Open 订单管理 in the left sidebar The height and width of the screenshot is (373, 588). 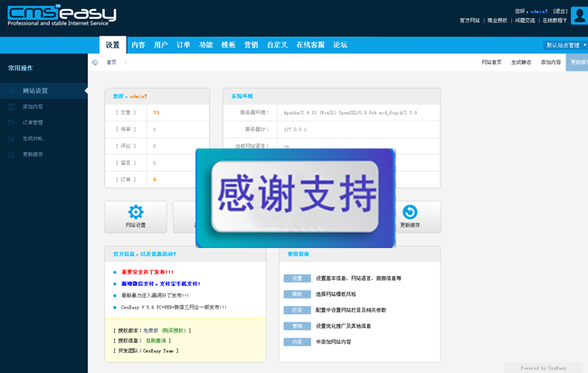coord(33,123)
